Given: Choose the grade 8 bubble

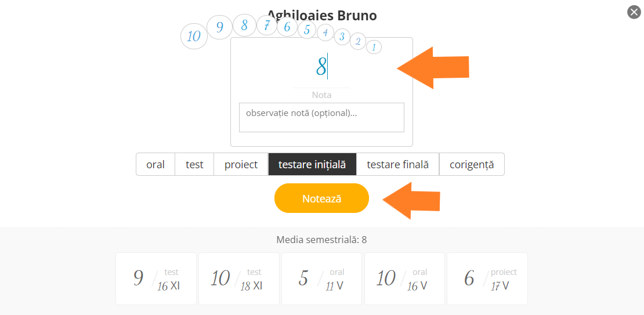Looking at the screenshot, I should (244, 26).
